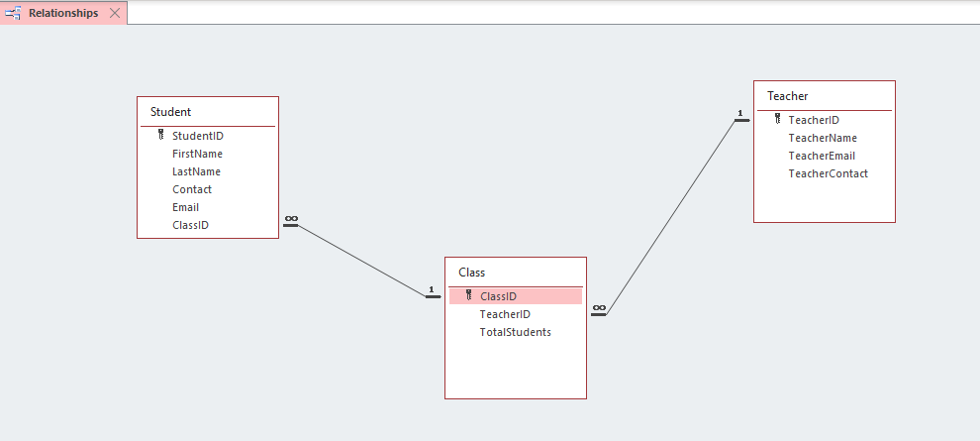Click the Class table title

coord(472,273)
